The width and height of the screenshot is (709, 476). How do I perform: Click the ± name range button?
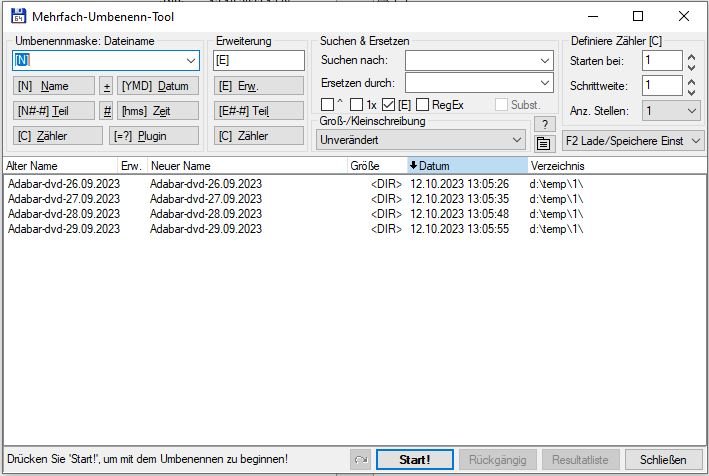point(107,86)
